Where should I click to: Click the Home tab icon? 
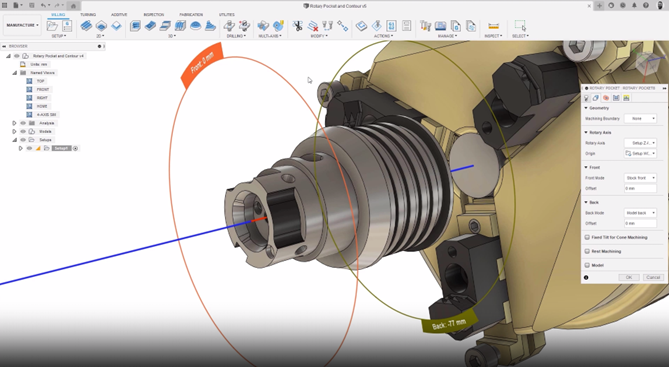[73, 6]
